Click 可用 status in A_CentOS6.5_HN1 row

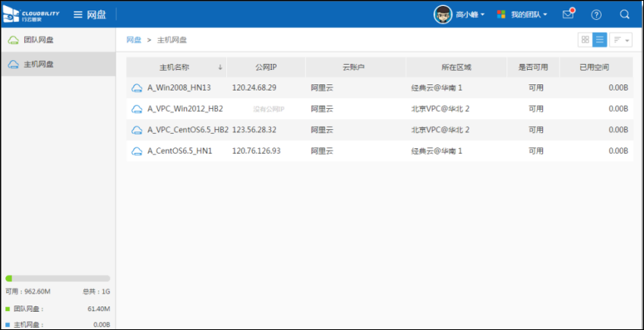tap(536, 151)
